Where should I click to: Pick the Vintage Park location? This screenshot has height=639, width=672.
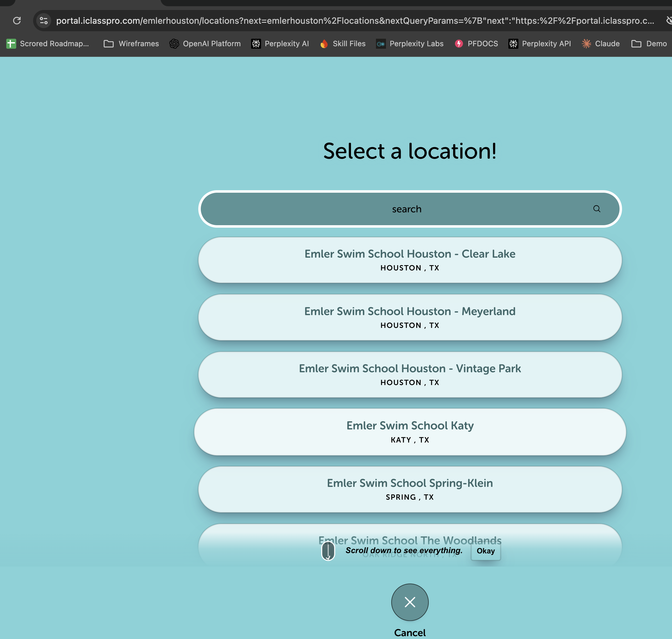pyautogui.click(x=410, y=374)
